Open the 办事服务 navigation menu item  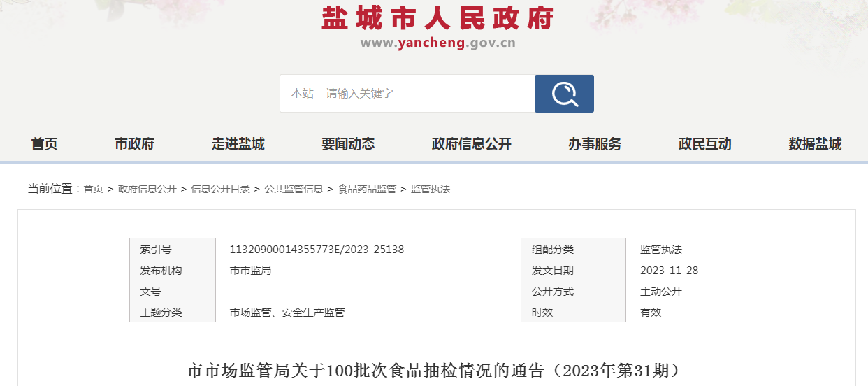[x=595, y=144]
